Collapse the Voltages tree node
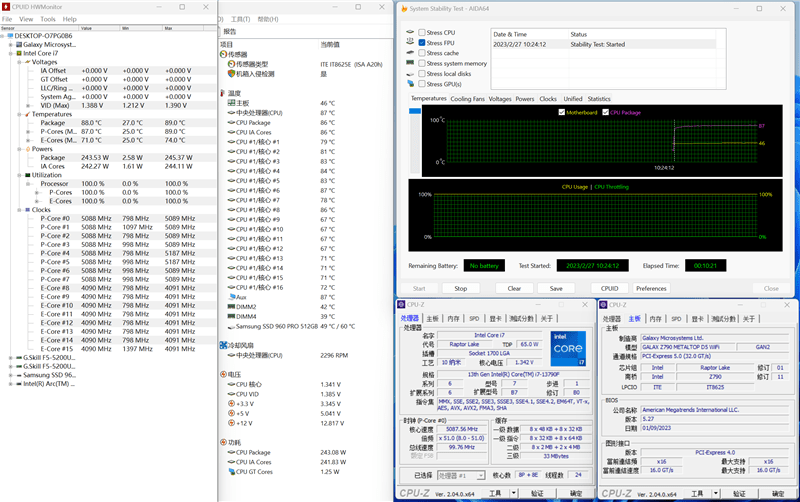Screen dimensions: 800x502 (x=19, y=62)
